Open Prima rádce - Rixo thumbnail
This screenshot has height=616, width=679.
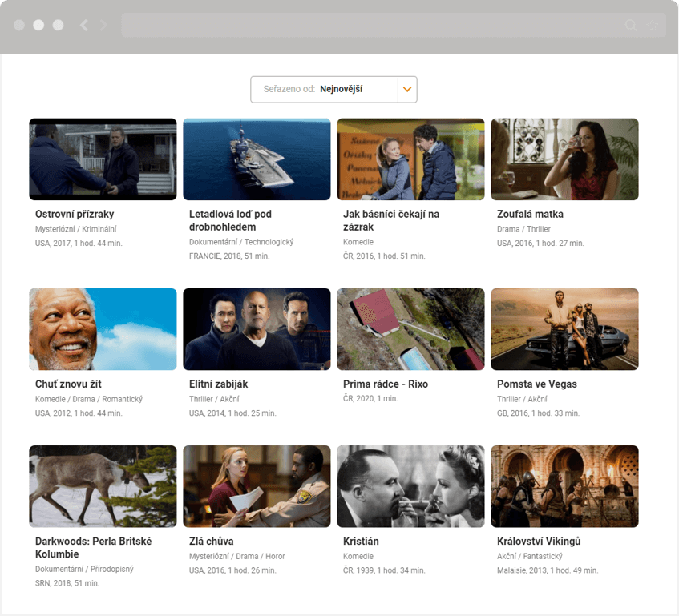[411, 329]
